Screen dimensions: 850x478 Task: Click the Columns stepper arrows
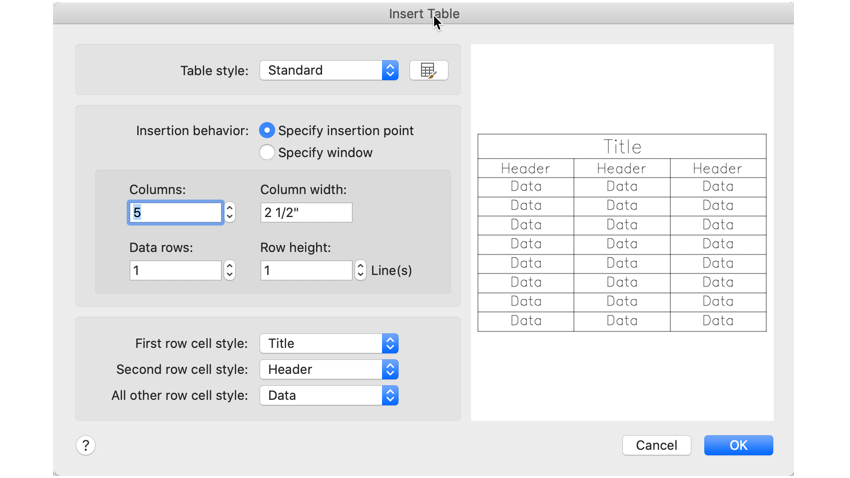230,212
